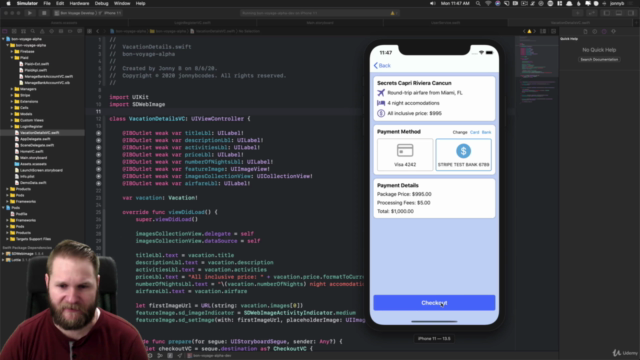Tap the blue Checkout button
This screenshot has width=640, height=360.
(x=434, y=303)
